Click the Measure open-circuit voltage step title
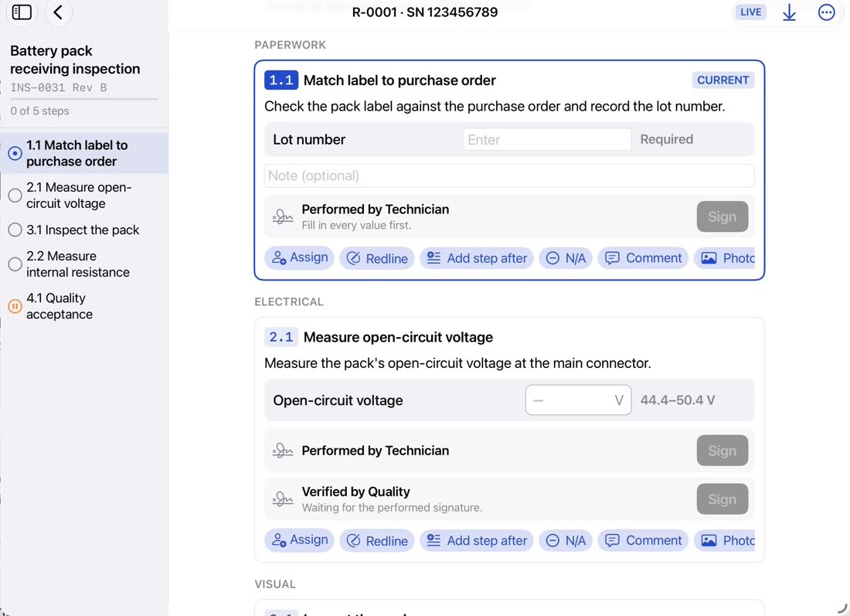This screenshot has width=850, height=616. tap(398, 337)
